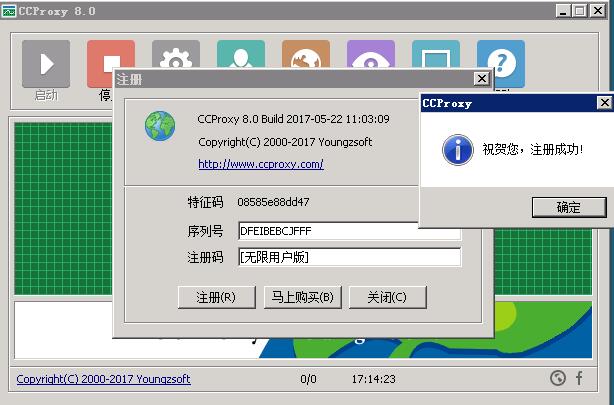
Task: Click the teal window toolbar icon
Action: pyautogui.click(x=436, y=54)
